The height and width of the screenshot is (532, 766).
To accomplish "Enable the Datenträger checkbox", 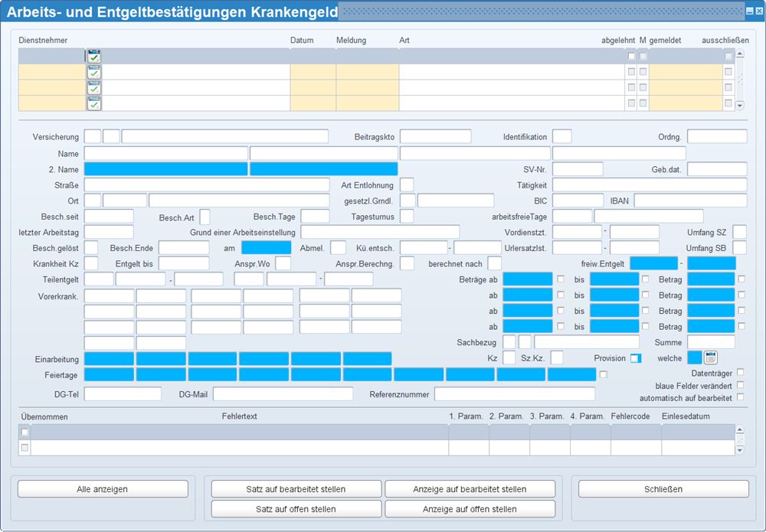I will tap(740, 372).
